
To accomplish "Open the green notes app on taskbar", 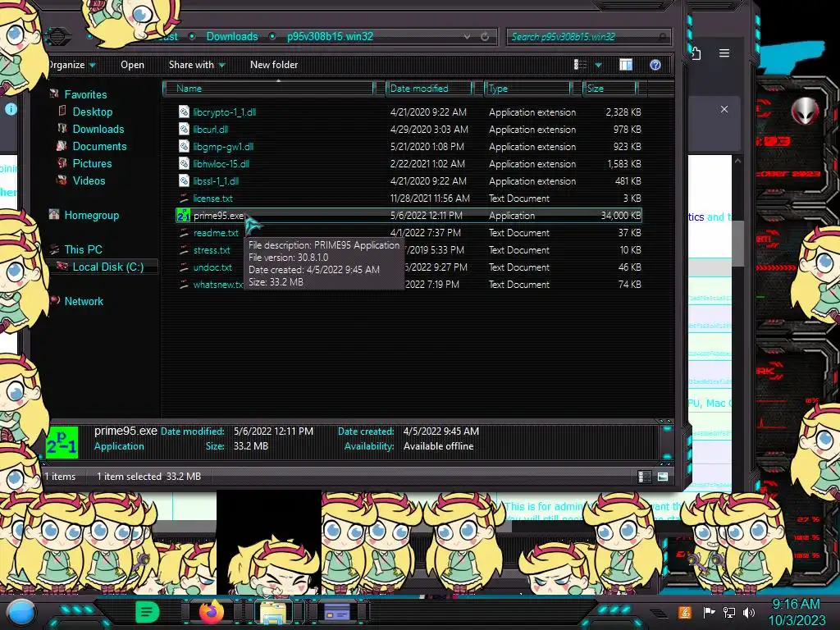I will pos(147,612).
